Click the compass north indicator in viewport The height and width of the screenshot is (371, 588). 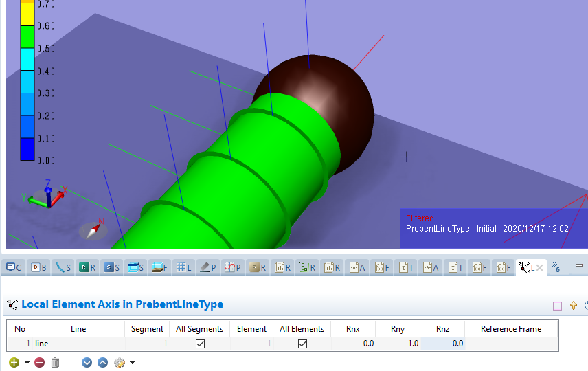[x=93, y=229]
